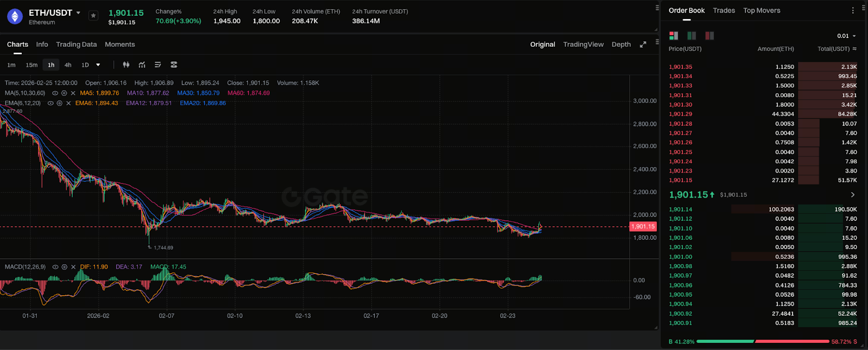Show buy orders only in order book

click(692, 36)
